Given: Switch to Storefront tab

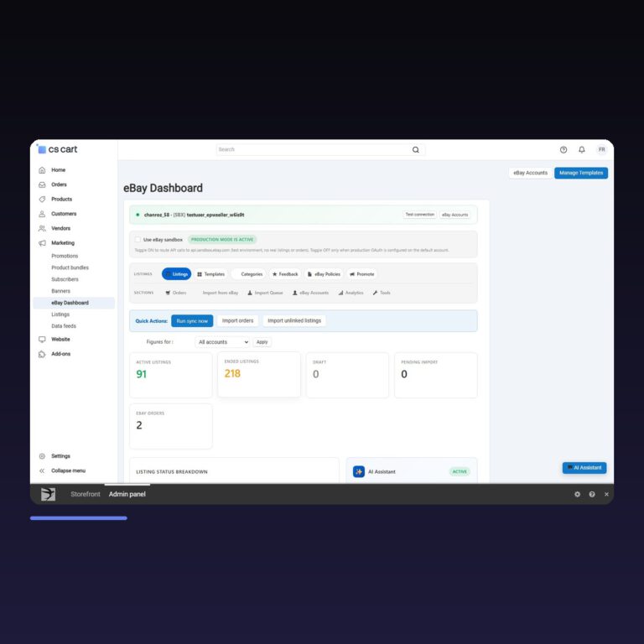Looking at the screenshot, I should point(86,494).
